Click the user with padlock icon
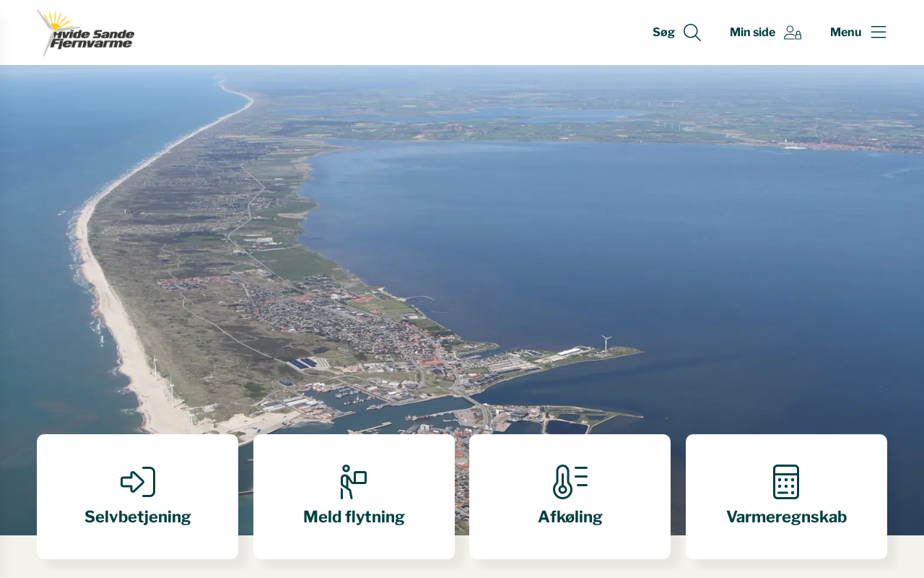The image size is (924, 578). (x=793, y=33)
